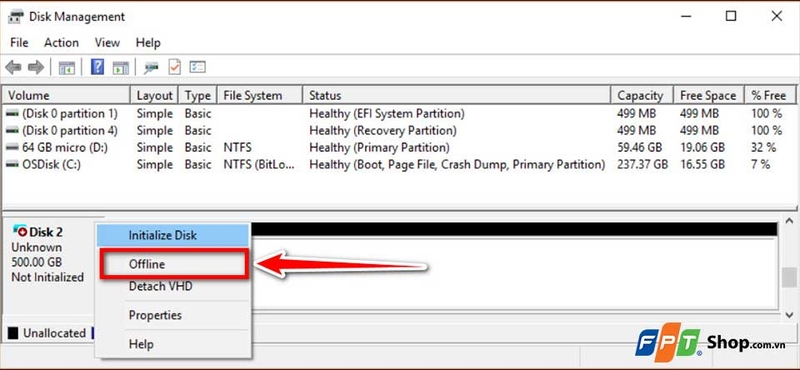The height and width of the screenshot is (370, 800).
Task: Click the 16.55 GB free space value
Action: 702,165
